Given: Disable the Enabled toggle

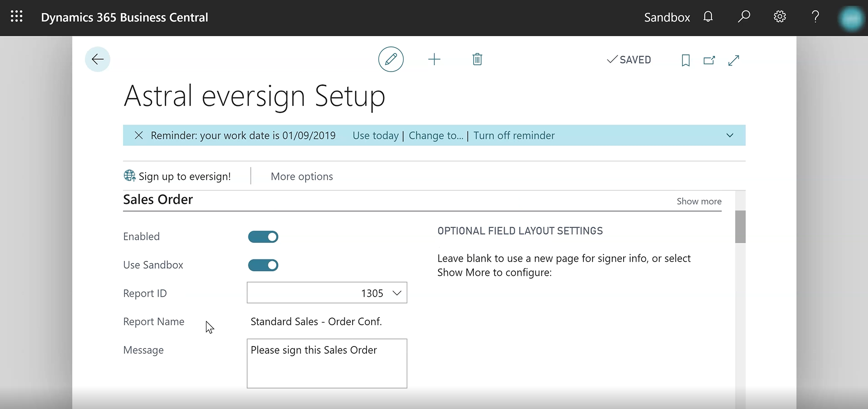Looking at the screenshot, I should pyautogui.click(x=263, y=237).
